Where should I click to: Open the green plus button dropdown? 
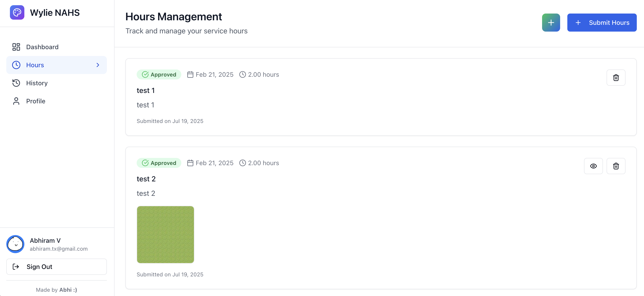[551, 23]
